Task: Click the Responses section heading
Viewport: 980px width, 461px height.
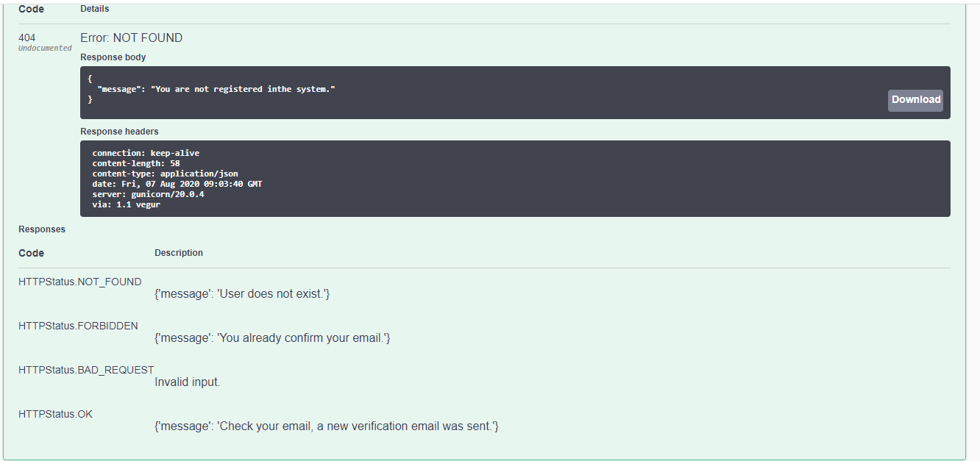Action: pos(42,229)
